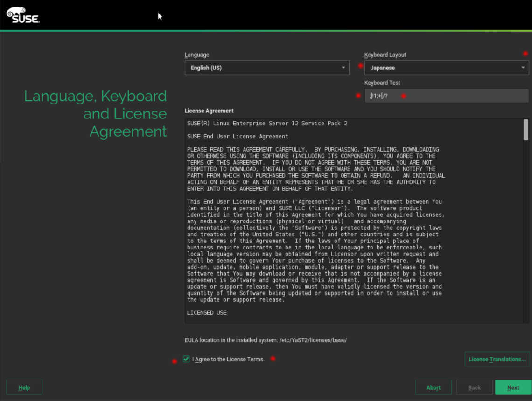Click the EULA location path text
Viewport: 532px width, 401px height.
(x=313, y=340)
